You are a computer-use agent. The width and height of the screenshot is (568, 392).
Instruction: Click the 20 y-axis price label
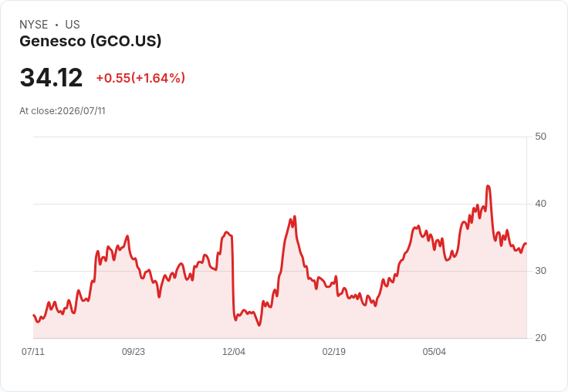tap(540, 338)
